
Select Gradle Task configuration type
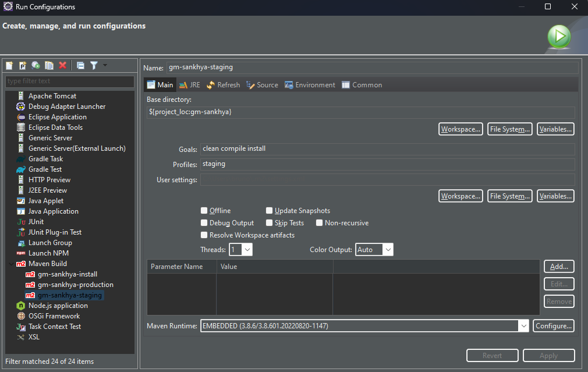pos(46,159)
